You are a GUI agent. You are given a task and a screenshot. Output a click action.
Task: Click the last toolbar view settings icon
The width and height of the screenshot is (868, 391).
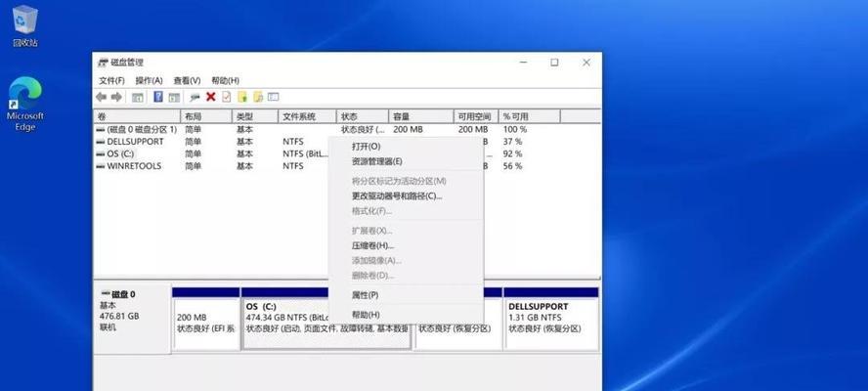(274, 97)
